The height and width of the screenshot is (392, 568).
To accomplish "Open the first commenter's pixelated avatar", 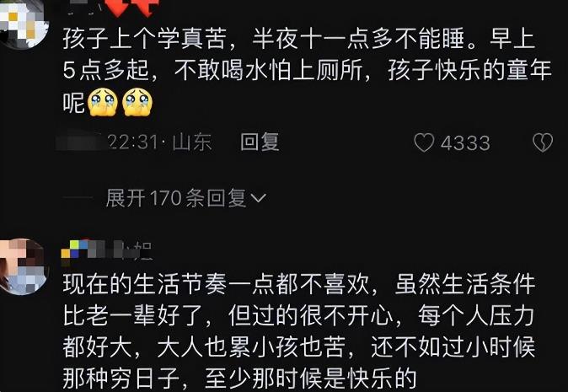I will (24, 24).
